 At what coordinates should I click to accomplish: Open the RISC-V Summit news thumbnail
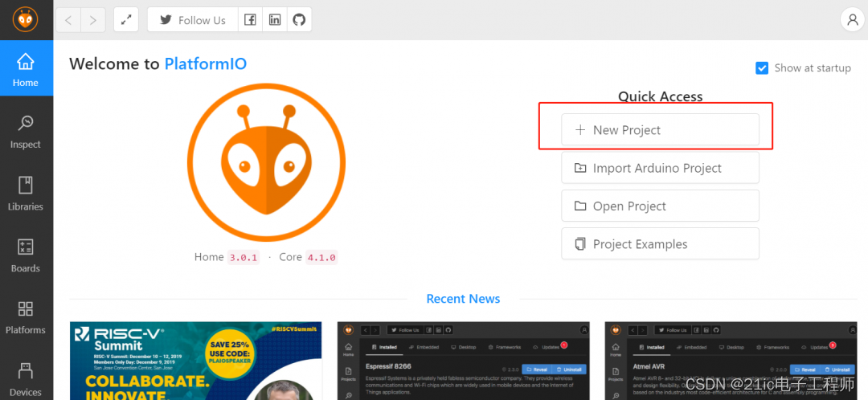pyautogui.click(x=196, y=361)
